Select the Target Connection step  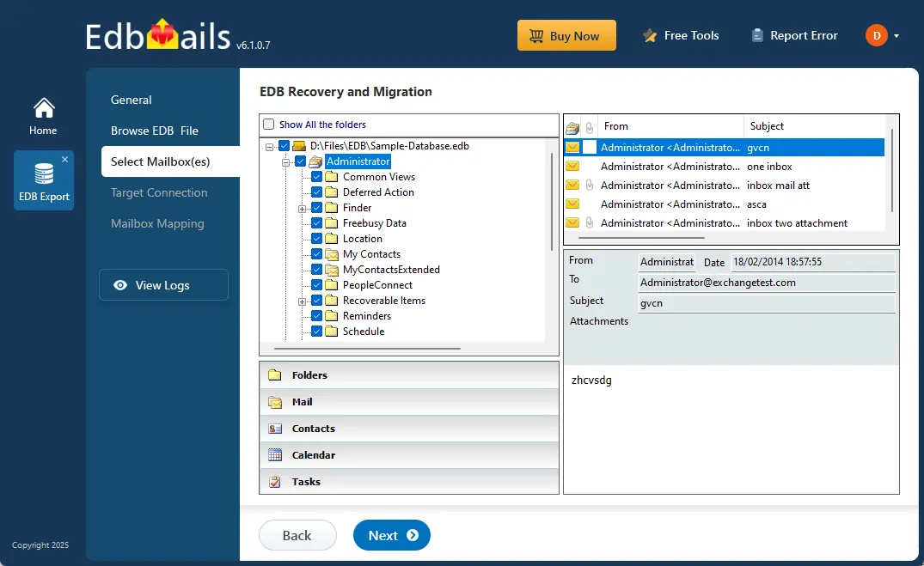pyautogui.click(x=159, y=192)
